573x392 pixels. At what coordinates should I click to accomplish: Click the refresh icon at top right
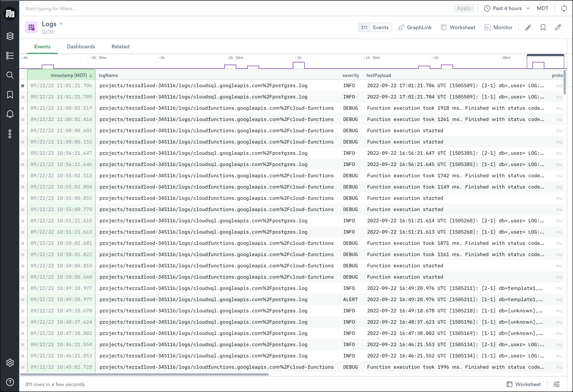564,8
